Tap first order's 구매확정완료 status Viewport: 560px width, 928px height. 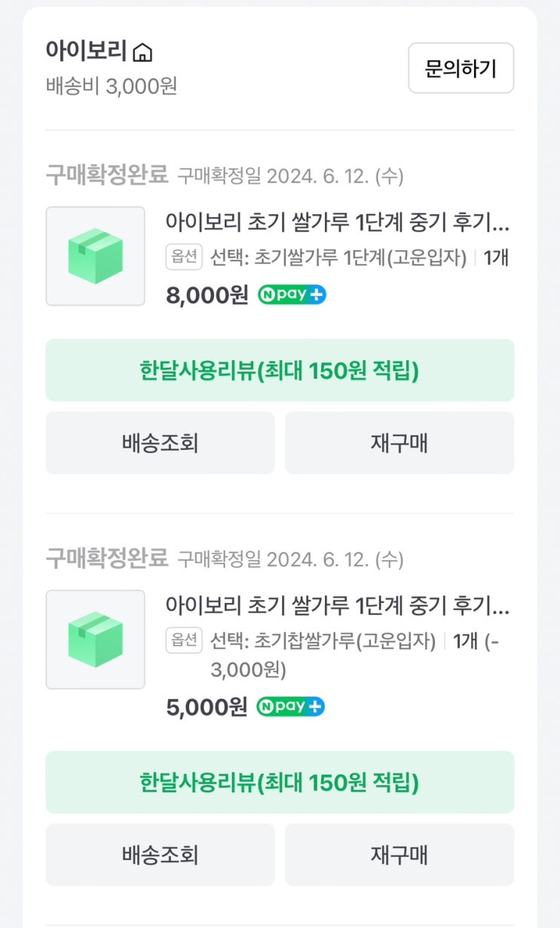click(x=106, y=176)
